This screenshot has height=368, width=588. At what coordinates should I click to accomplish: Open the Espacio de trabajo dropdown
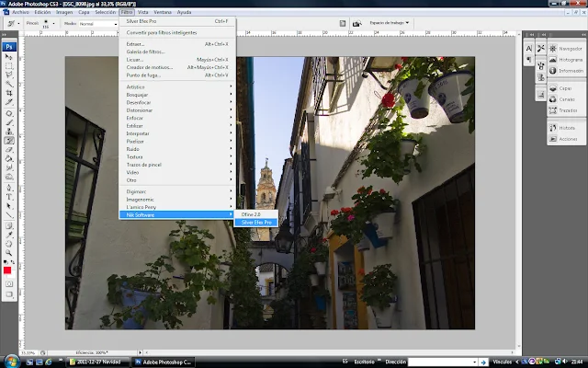(390, 23)
